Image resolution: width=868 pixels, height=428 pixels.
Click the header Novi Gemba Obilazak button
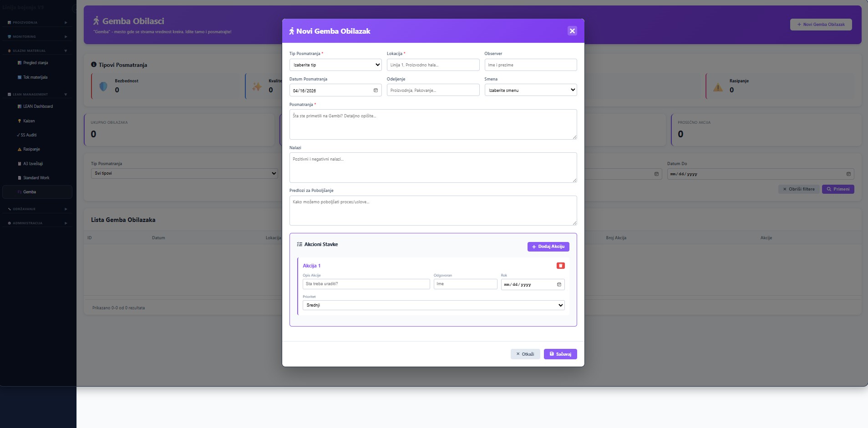click(821, 25)
